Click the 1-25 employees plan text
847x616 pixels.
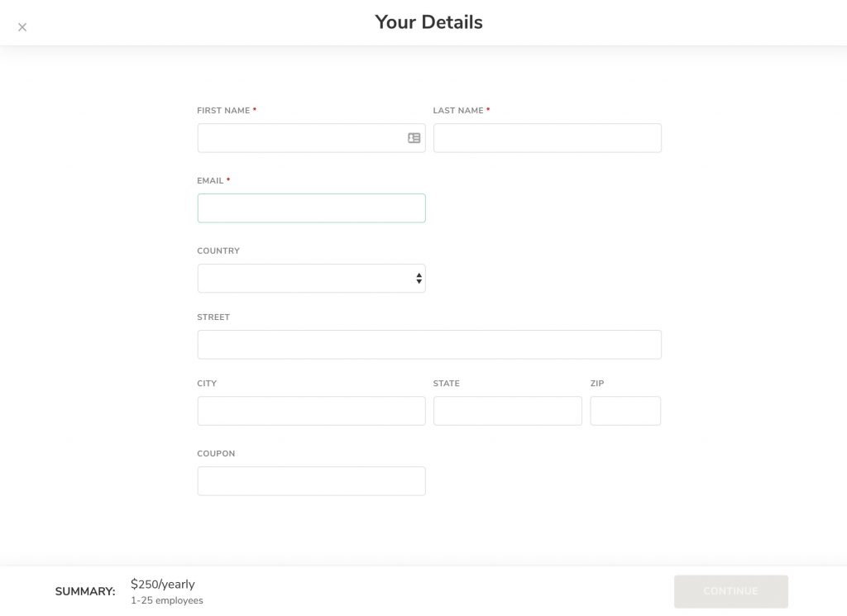coord(167,601)
